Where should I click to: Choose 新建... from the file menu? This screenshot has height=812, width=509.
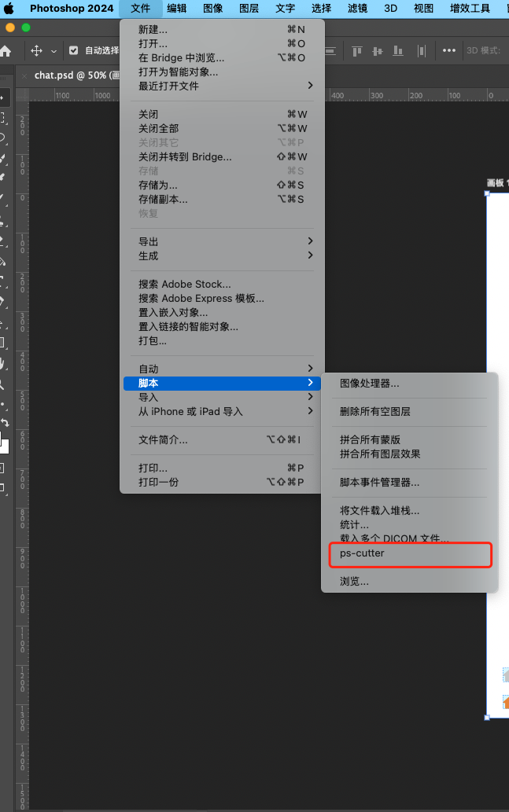[222, 30]
